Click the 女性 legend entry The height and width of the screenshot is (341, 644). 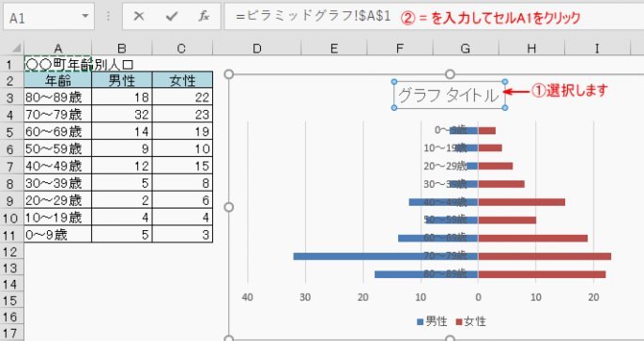pos(470,321)
